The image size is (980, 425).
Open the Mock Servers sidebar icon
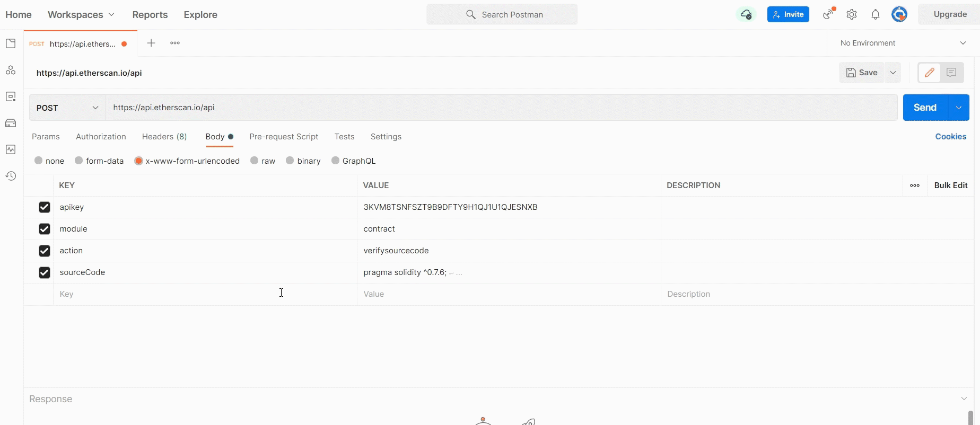click(11, 123)
